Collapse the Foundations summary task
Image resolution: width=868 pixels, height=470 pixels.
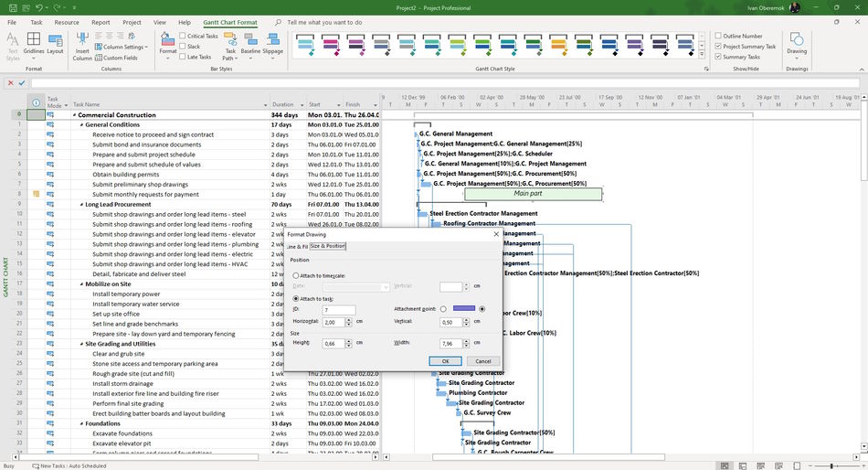click(82, 423)
